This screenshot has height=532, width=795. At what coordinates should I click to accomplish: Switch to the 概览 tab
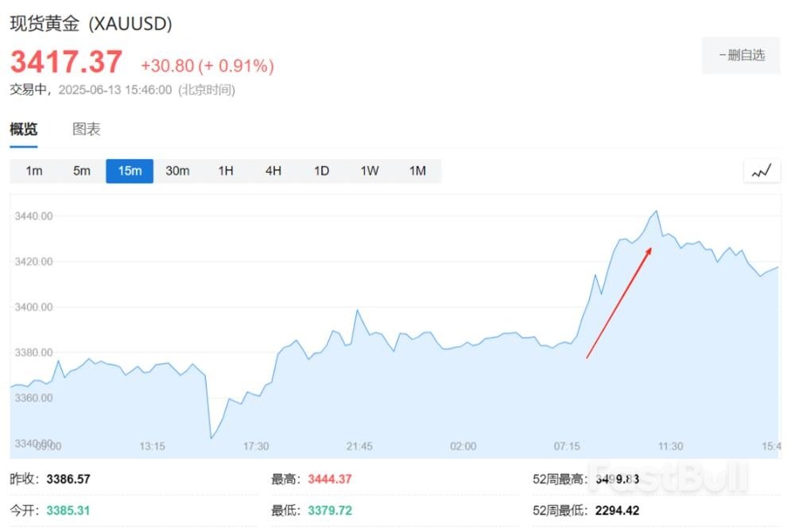pos(24,130)
